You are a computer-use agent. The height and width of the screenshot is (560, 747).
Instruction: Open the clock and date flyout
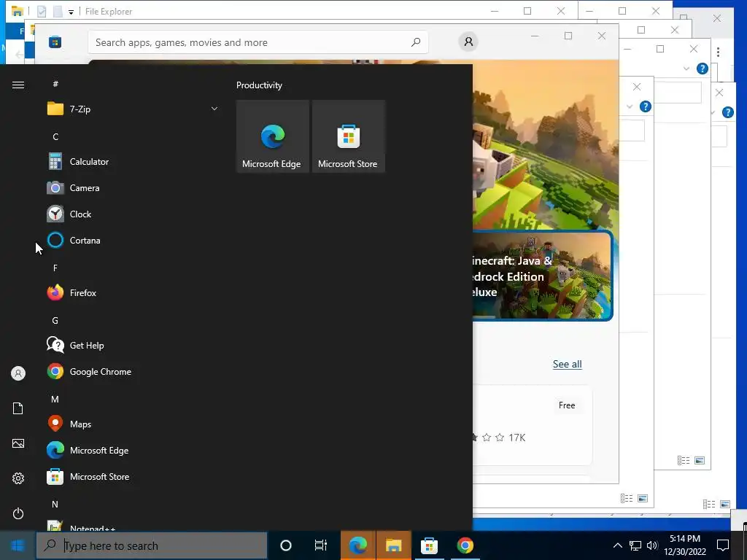pos(685,545)
